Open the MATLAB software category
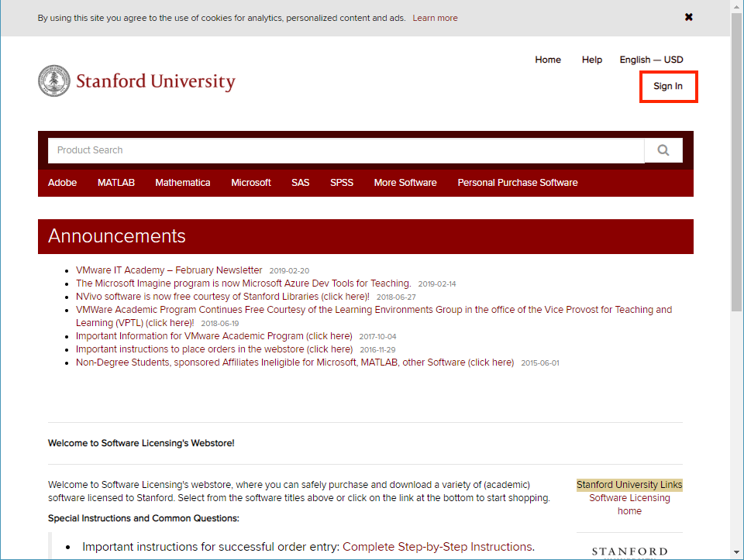The height and width of the screenshot is (560, 744). click(x=115, y=182)
